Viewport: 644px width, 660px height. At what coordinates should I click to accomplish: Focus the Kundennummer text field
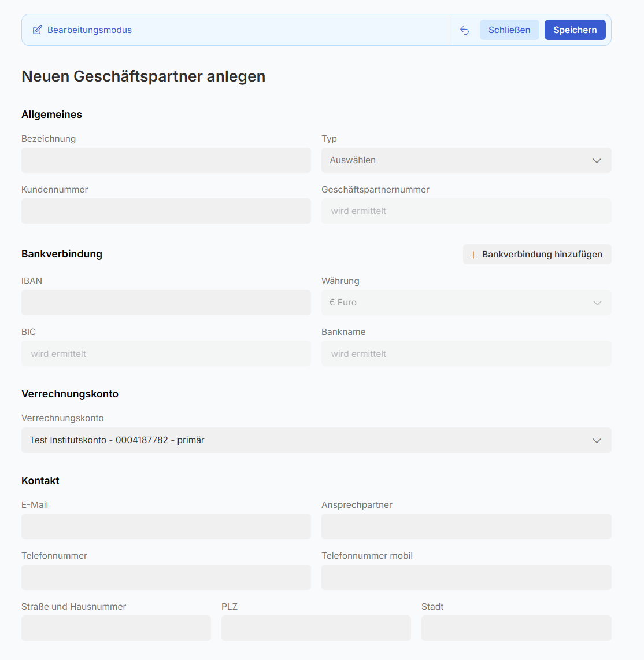pos(166,211)
